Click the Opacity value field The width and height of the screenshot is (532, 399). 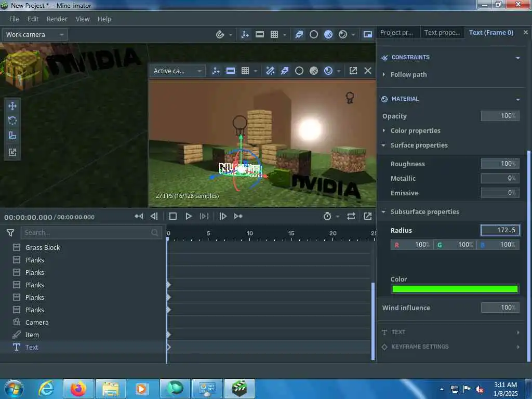coord(500,116)
